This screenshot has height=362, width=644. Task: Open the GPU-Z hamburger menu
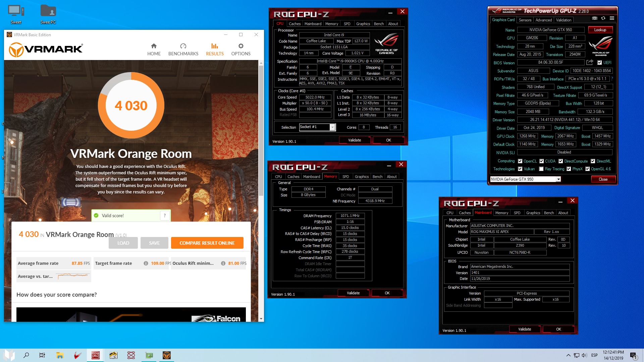[x=612, y=18]
